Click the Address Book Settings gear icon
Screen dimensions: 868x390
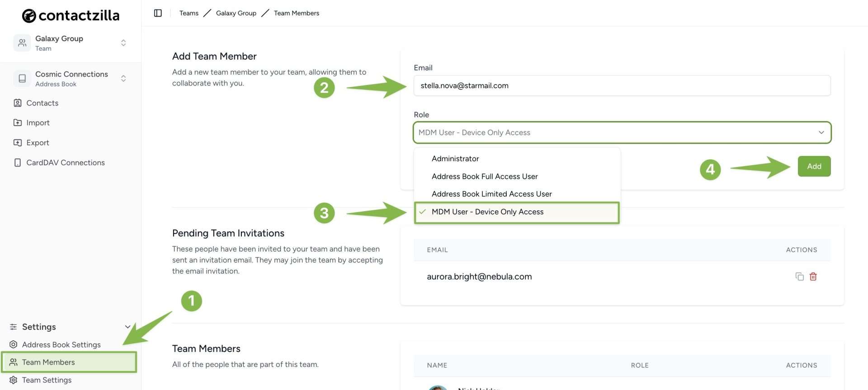[x=14, y=344]
